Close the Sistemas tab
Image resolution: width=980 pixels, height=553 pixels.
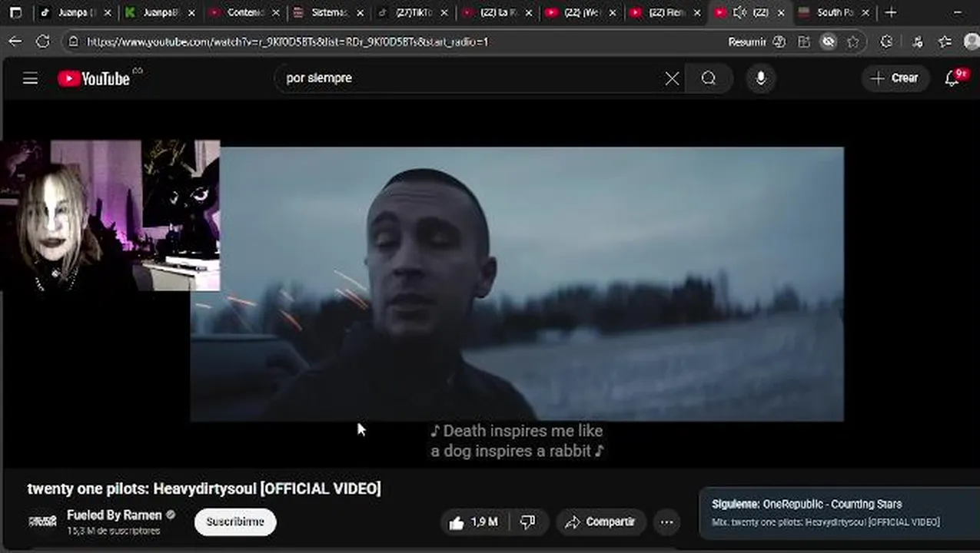[360, 12]
